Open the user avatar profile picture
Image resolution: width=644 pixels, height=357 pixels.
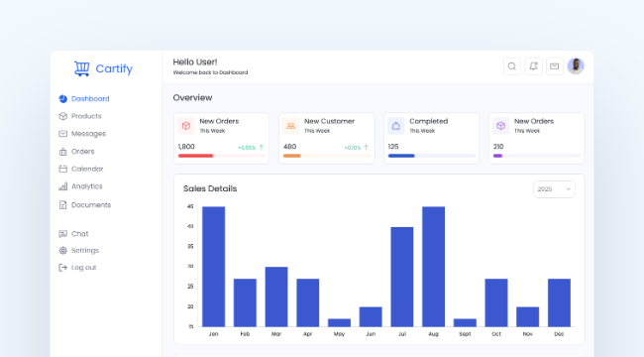(576, 65)
